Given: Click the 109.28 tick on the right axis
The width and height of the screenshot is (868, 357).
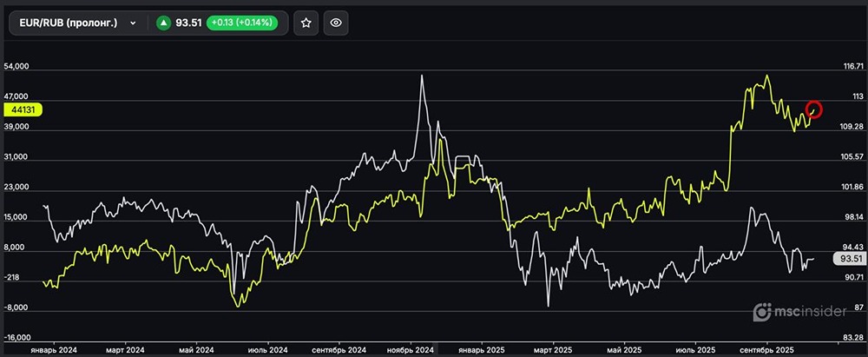Looking at the screenshot, I should 852,127.
